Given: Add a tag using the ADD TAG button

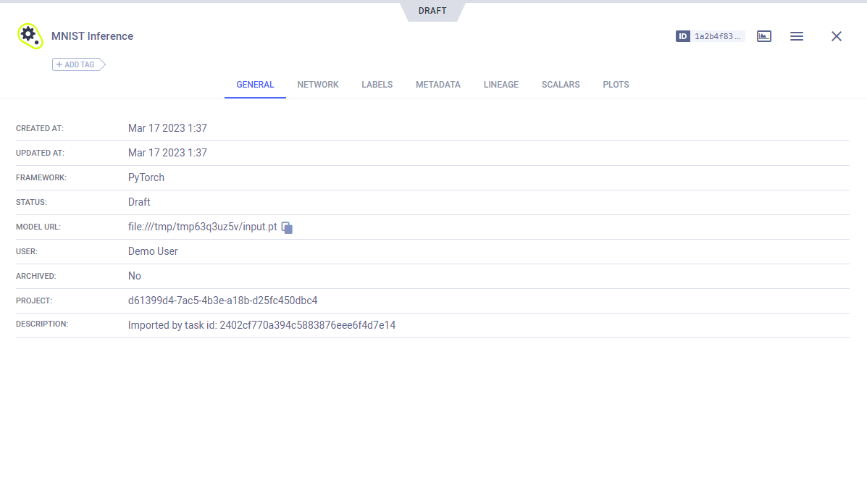Looking at the screenshot, I should [x=75, y=64].
